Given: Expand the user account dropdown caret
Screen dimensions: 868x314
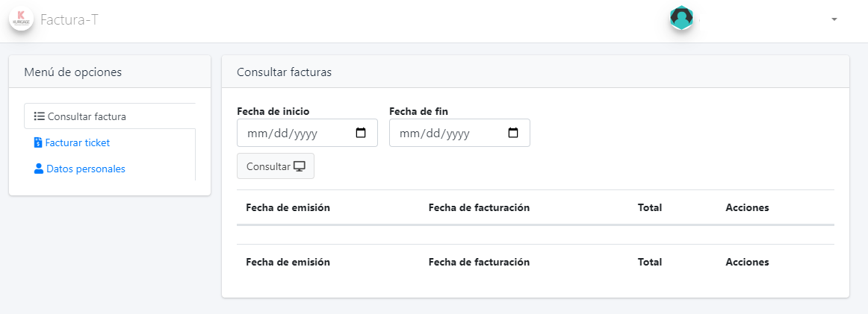Looking at the screenshot, I should pyautogui.click(x=834, y=19).
